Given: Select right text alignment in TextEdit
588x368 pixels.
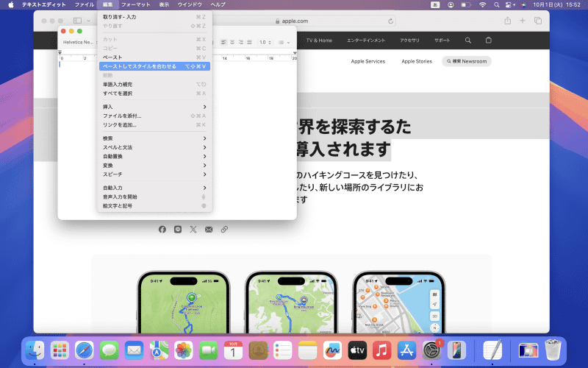Looking at the screenshot, I should point(241,43).
